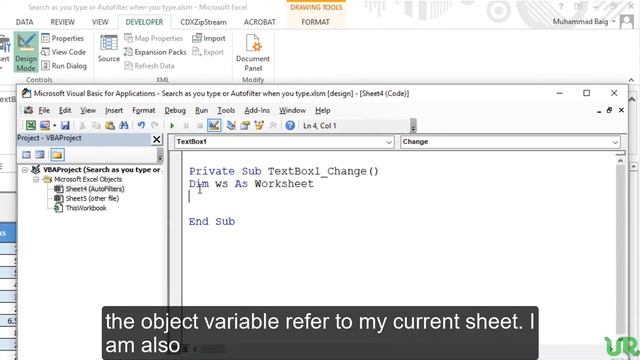Viewport: 640px width, 360px height.
Task: Click the Cut scissors icon in VBA toolbar
Action: [82, 125]
